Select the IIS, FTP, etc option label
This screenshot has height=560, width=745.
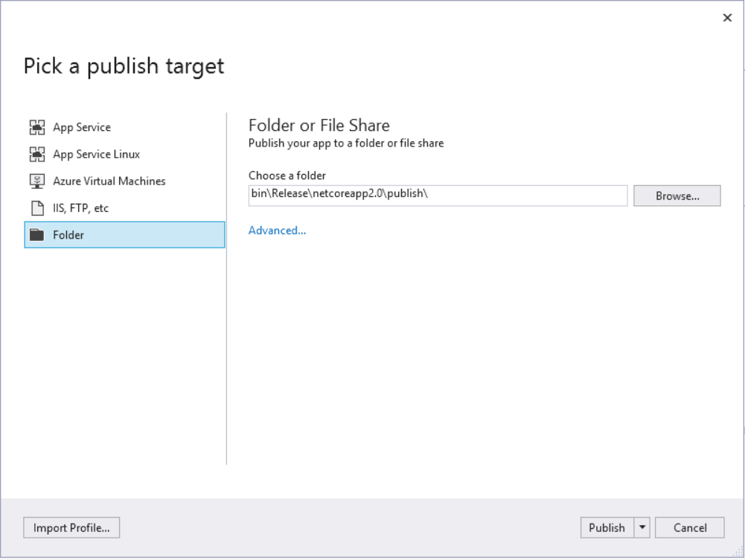click(x=80, y=208)
